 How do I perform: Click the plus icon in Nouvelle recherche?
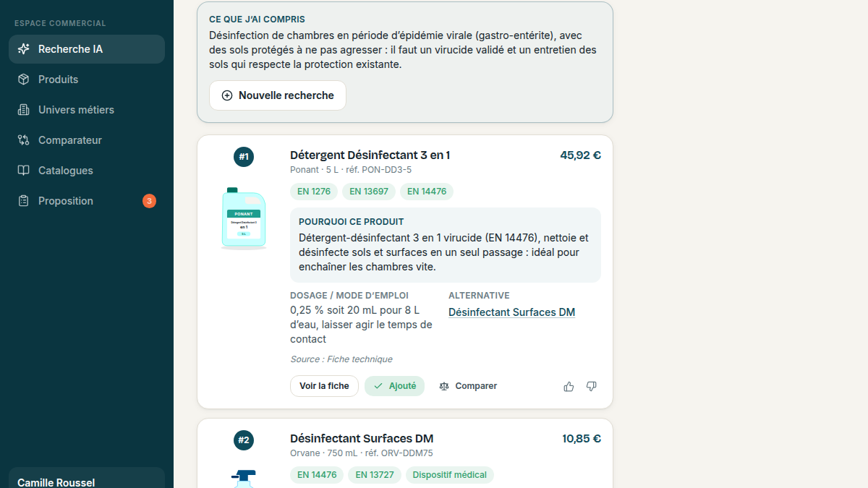click(x=227, y=95)
